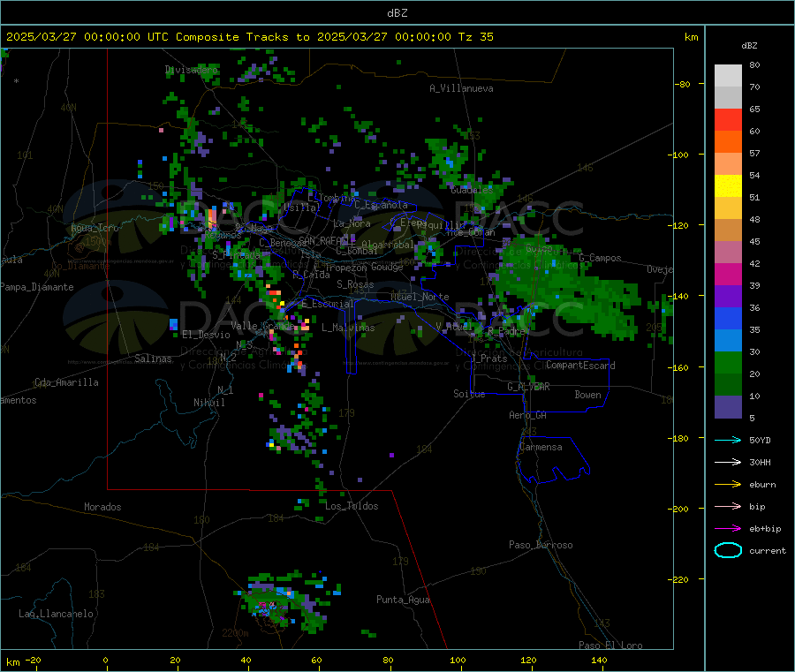This screenshot has width=795, height=672.
Task: Click the white 30HM arrow icon
Action: point(728,462)
